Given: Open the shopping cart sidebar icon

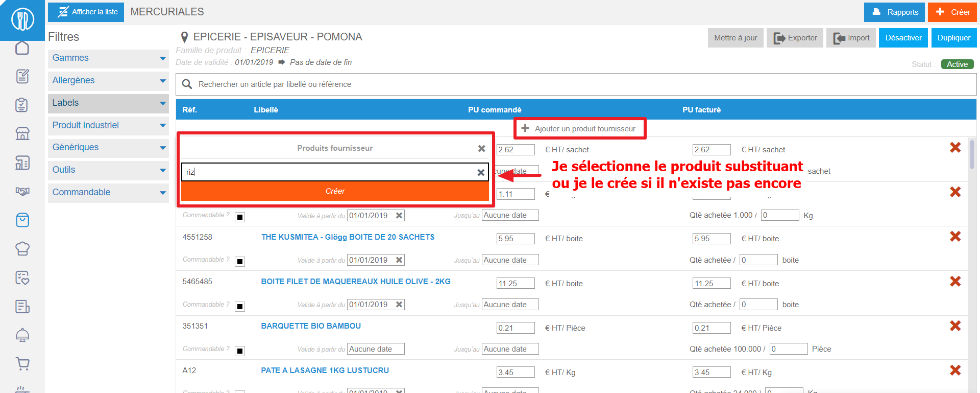Looking at the screenshot, I should click(22, 363).
